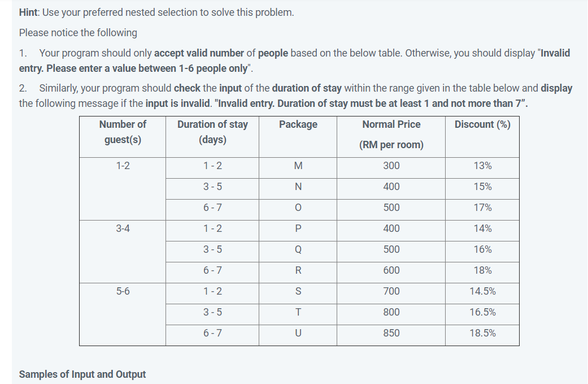Click the Package M table cell

pyautogui.click(x=298, y=168)
